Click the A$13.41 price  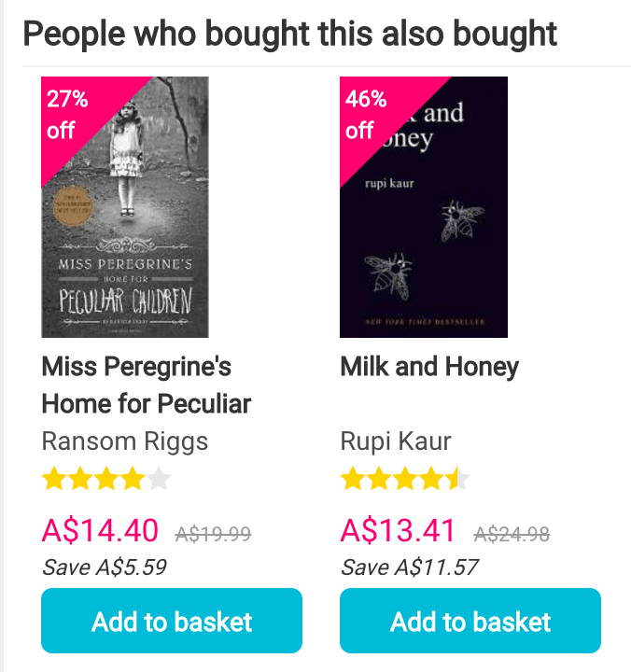398,531
